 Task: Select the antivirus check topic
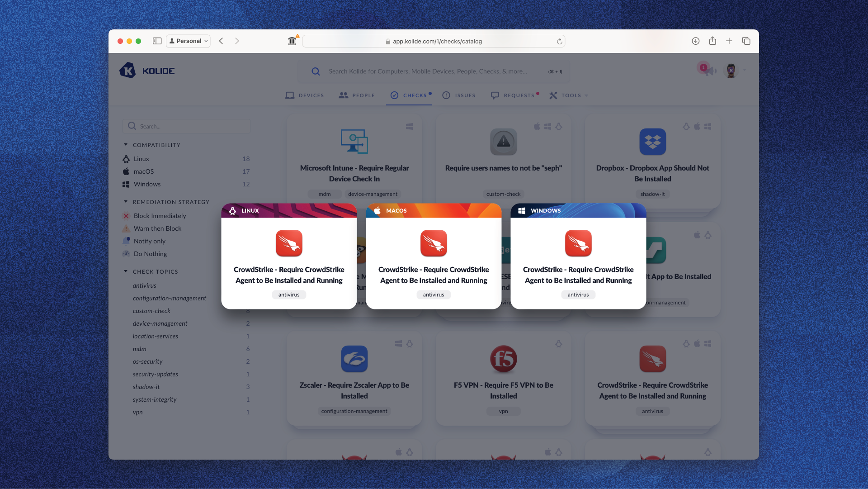point(144,285)
